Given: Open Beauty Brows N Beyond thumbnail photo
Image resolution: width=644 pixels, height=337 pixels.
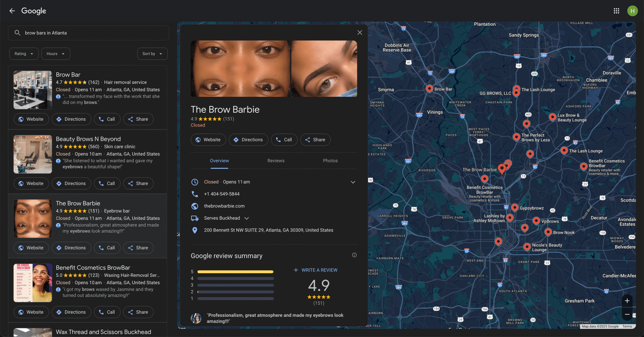Looking at the screenshot, I should (33, 154).
